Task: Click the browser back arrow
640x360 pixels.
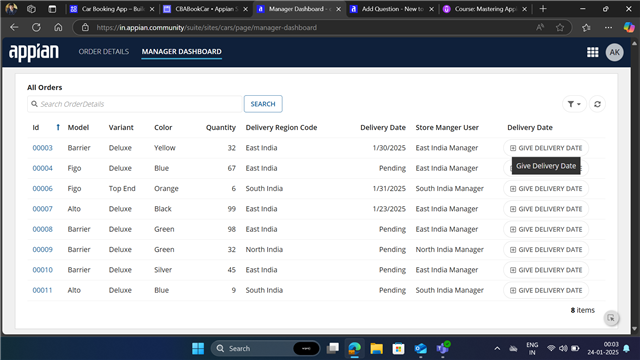Action: [x=14, y=27]
